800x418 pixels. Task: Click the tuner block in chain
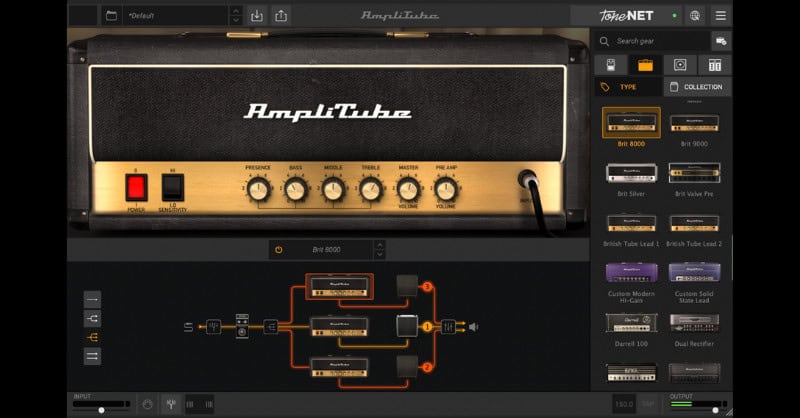tap(213, 327)
